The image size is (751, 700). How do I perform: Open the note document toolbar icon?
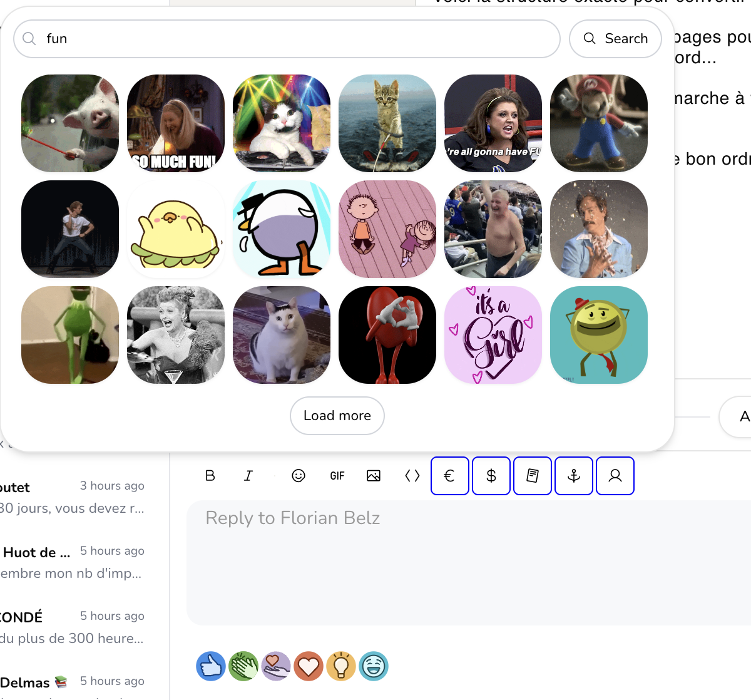click(x=533, y=476)
